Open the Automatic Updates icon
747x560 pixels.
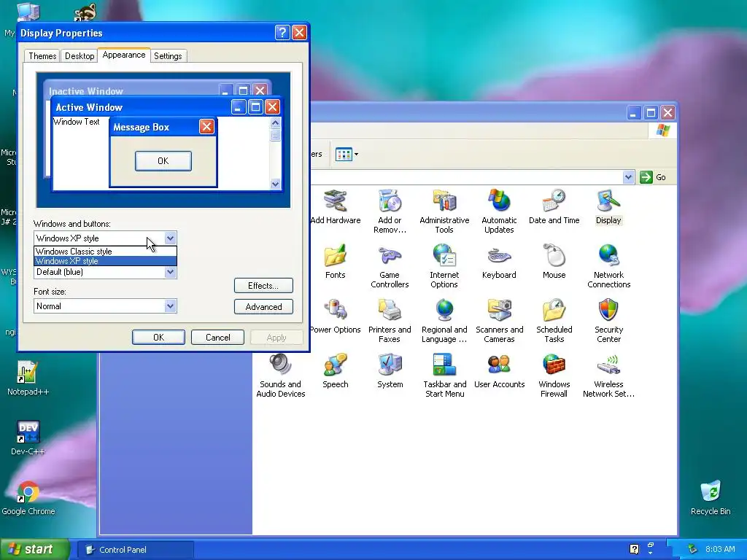tap(499, 211)
